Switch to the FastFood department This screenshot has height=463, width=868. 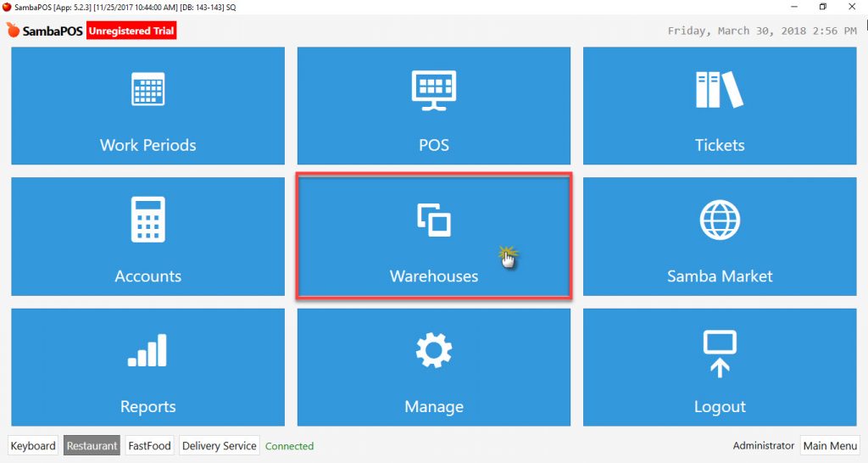coord(149,446)
